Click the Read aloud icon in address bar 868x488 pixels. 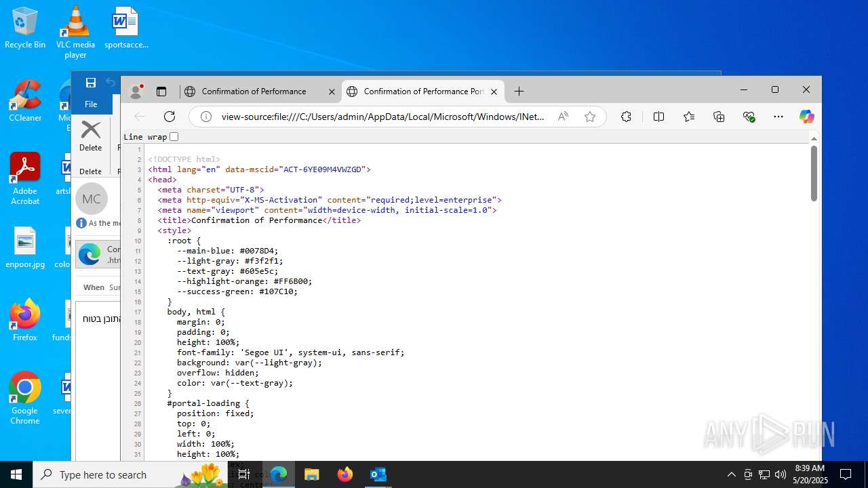tap(563, 117)
